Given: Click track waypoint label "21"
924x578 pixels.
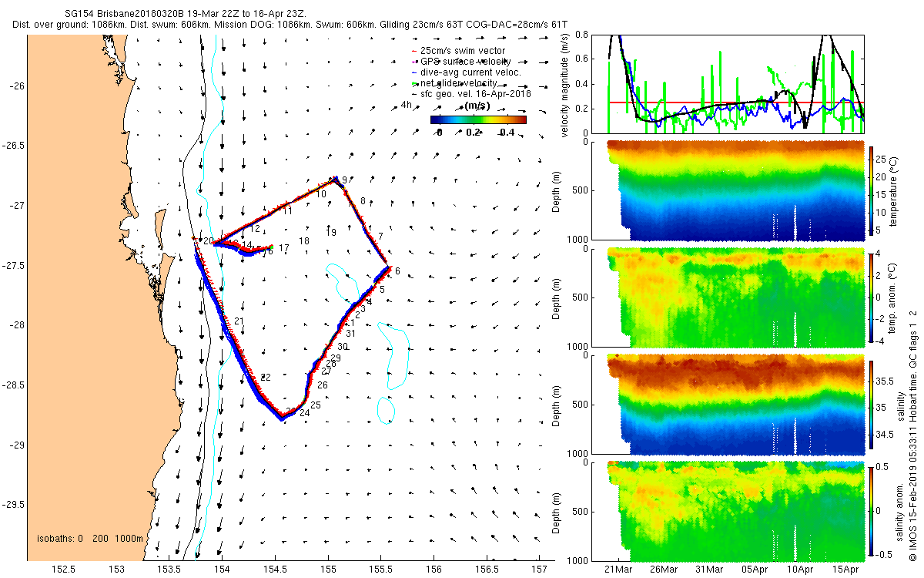Looking at the screenshot, I should pos(239,321).
